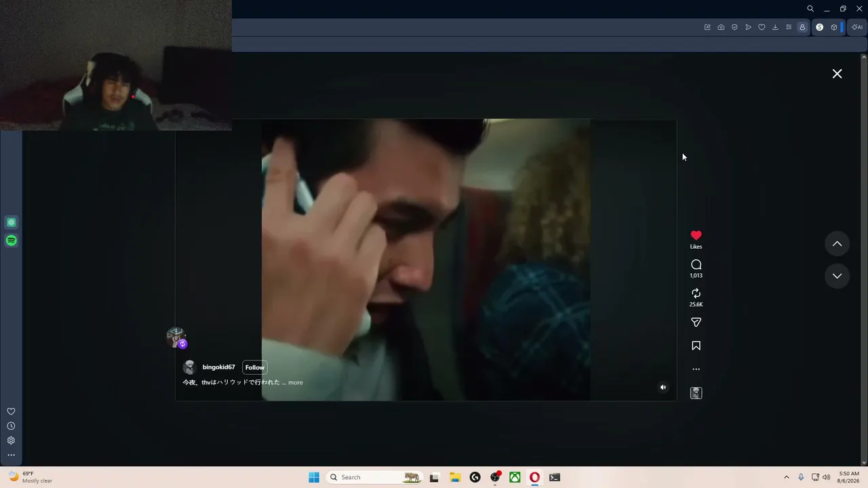The height and width of the screenshot is (488, 868).
Task: Open the S extension icon
Action: [819, 27]
